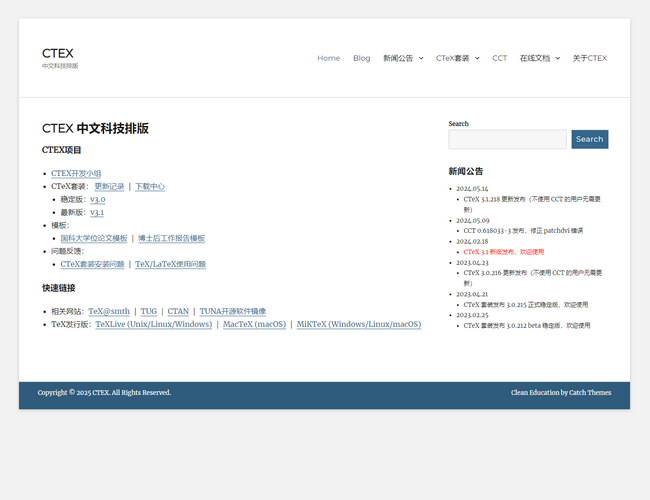Open the TeX/LaTeX使用问题 link
Viewport: 650px width, 500px height.
(x=170, y=264)
